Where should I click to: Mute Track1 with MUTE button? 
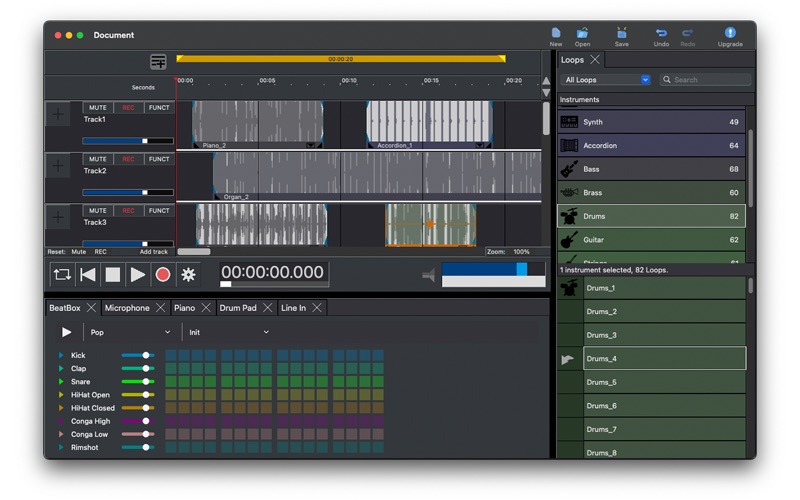(97, 107)
